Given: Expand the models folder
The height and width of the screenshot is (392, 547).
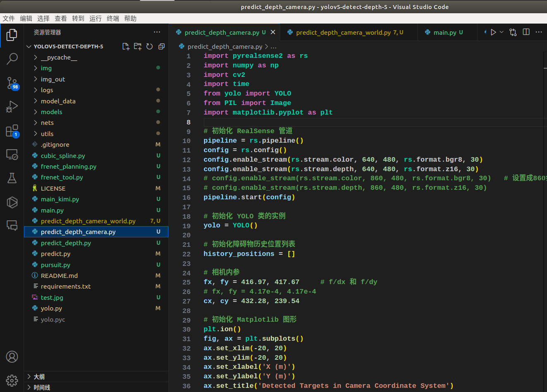Looking at the screenshot, I should click(96, 112).
